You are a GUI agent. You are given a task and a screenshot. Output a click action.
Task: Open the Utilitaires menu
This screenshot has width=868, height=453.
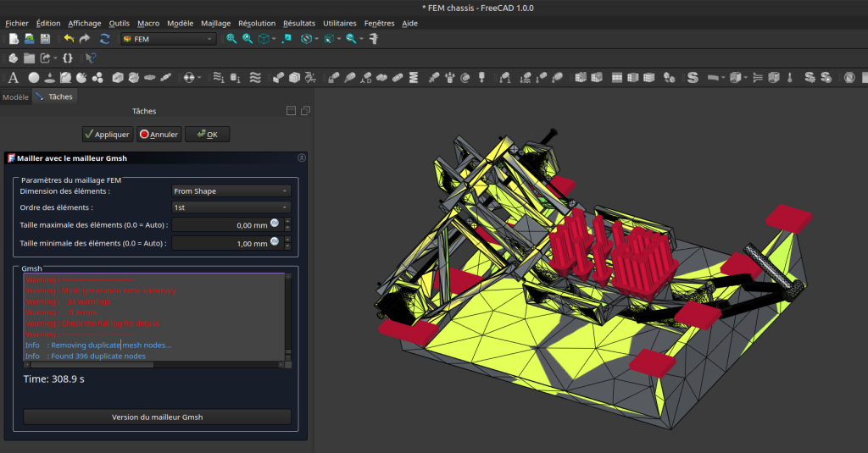(340, 23)
